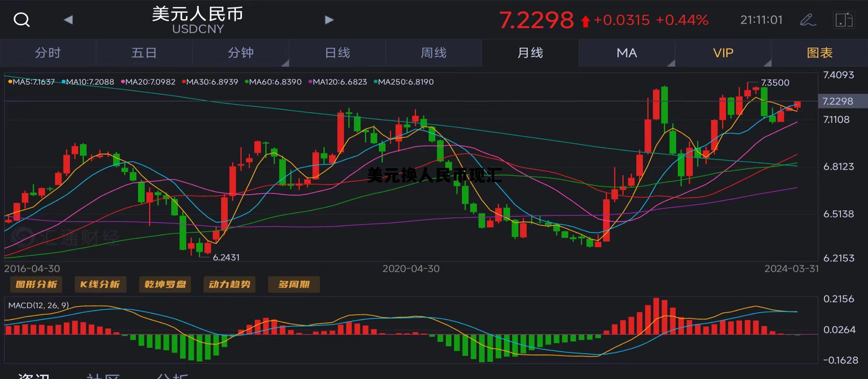Viewport: 868px width, 379px height.
Task: Click the 图形分析 button
Action: [36, 284]
